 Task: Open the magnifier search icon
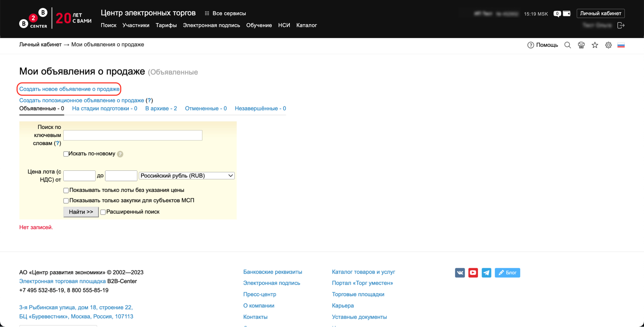click(x=568, y=45)
